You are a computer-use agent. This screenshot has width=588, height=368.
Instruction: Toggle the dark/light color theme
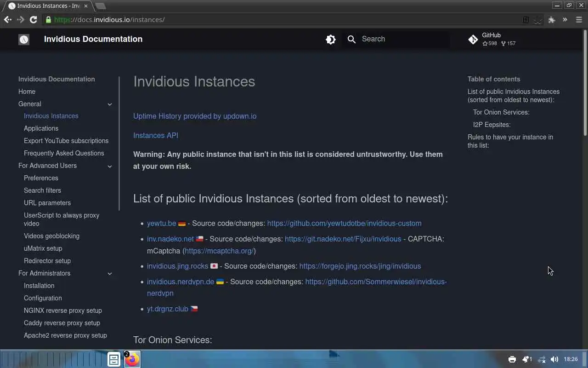(331, 39)
